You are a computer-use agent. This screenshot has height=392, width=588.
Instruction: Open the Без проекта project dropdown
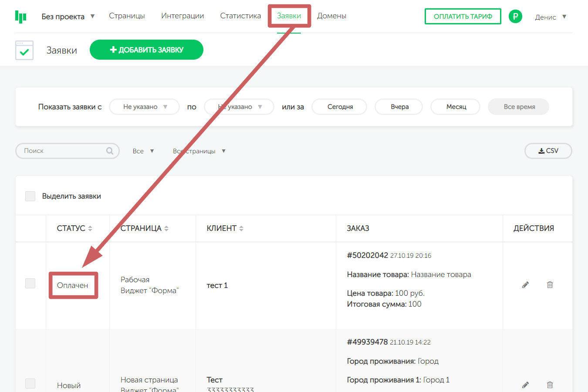point(68,17)
